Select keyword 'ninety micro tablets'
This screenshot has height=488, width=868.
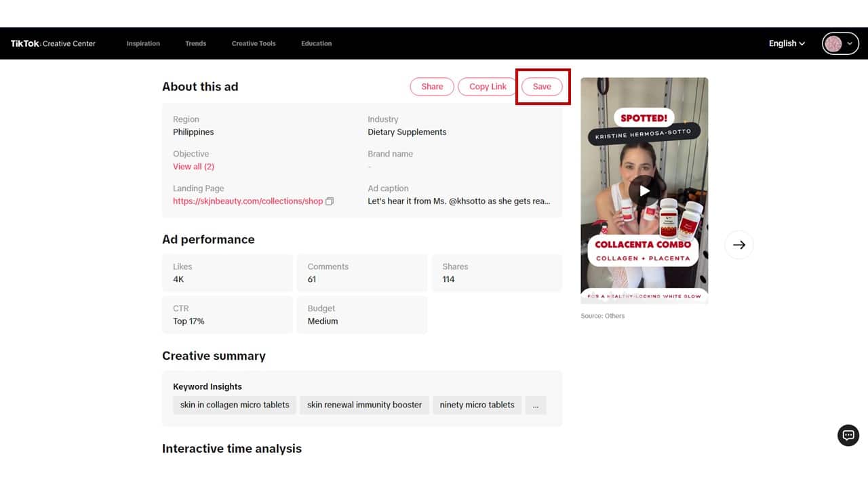click(x=477, y=405)
